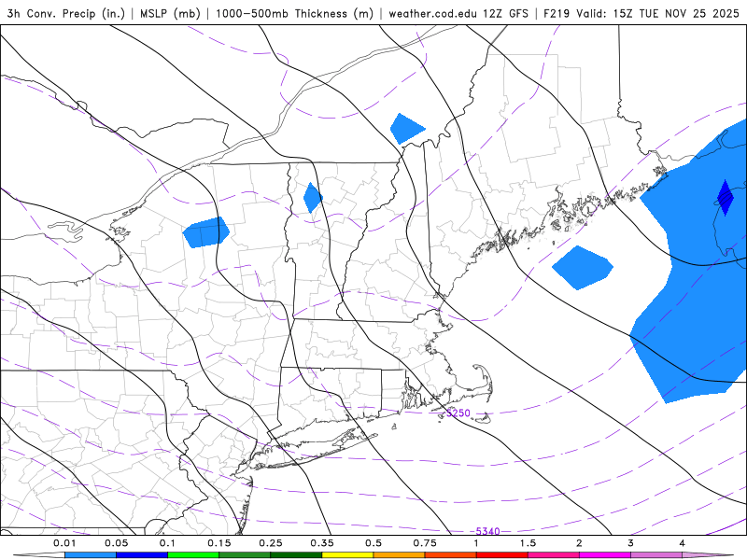Click the blue precip patch over northern Vermont
The height and width of the screenshot is (560, 747).
point(313,197)
